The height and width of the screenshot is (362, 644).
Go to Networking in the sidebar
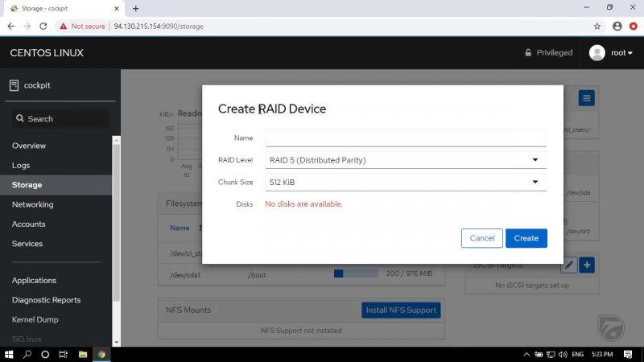[33, 204]
